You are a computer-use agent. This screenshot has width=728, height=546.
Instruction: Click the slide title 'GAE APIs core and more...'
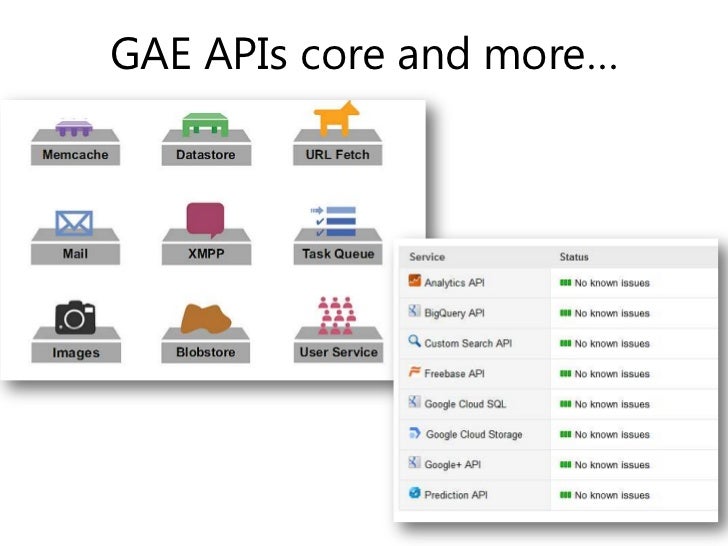click(x=364, y=54)
